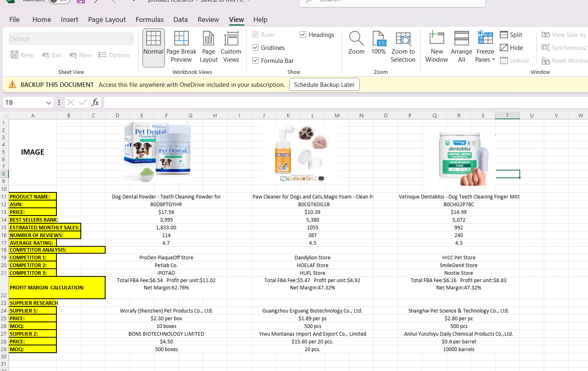588x371 pixels.
Task: Switch to Page Layout view button
Action: [209, 47]
